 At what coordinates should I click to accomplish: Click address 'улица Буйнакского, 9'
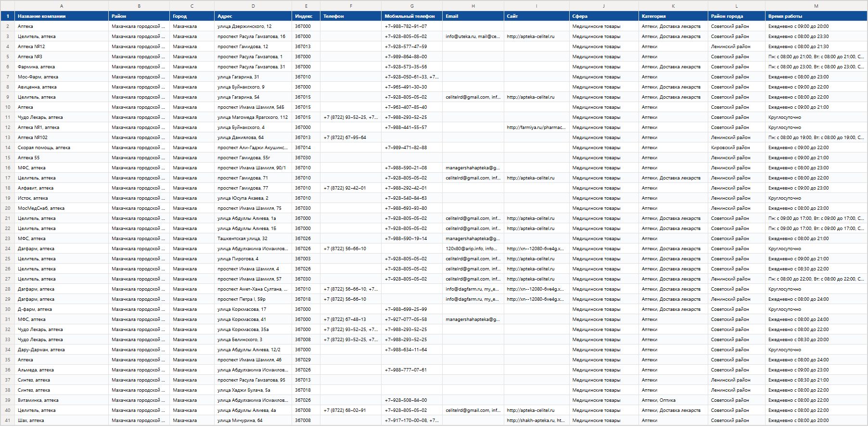point(253,87)
